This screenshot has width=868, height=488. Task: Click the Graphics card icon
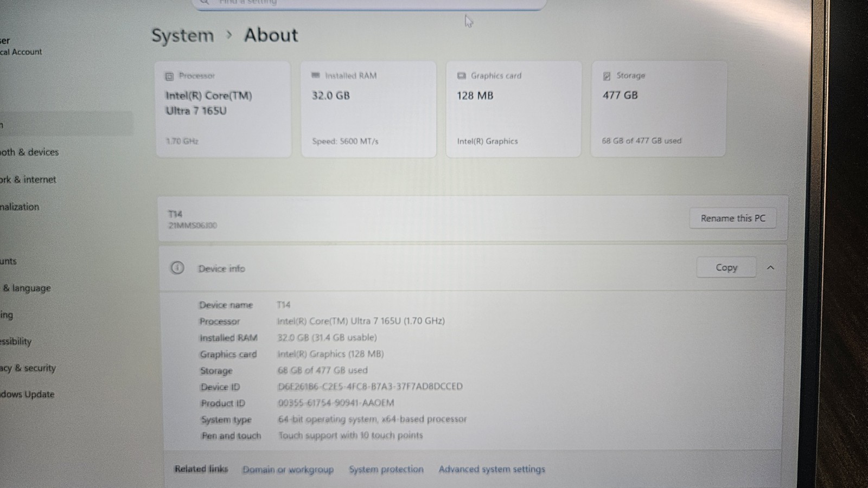pyautogui.click(x=461, y=76)
